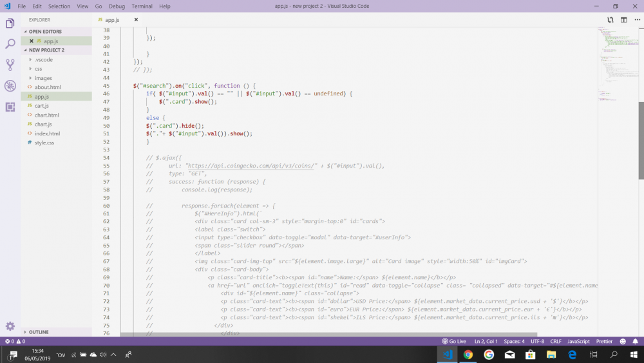644x363 pixels.
Task: Open Task View in taskbar
Action: (x=594, y=355)
